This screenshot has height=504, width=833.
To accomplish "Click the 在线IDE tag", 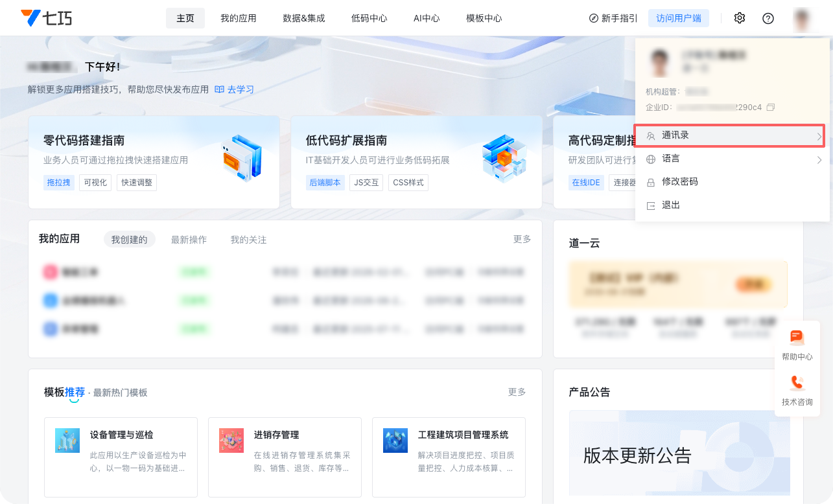I will [586, 183].
